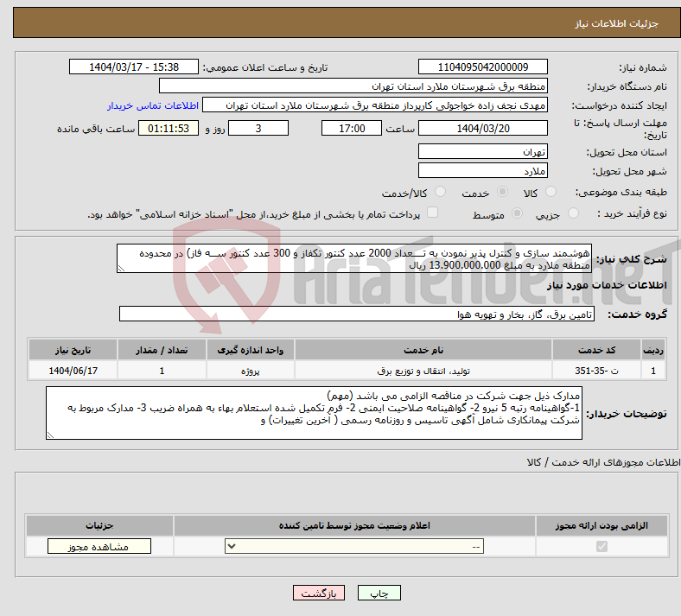Click the general need description text area

pyautogui.click(x=354, y=258)
